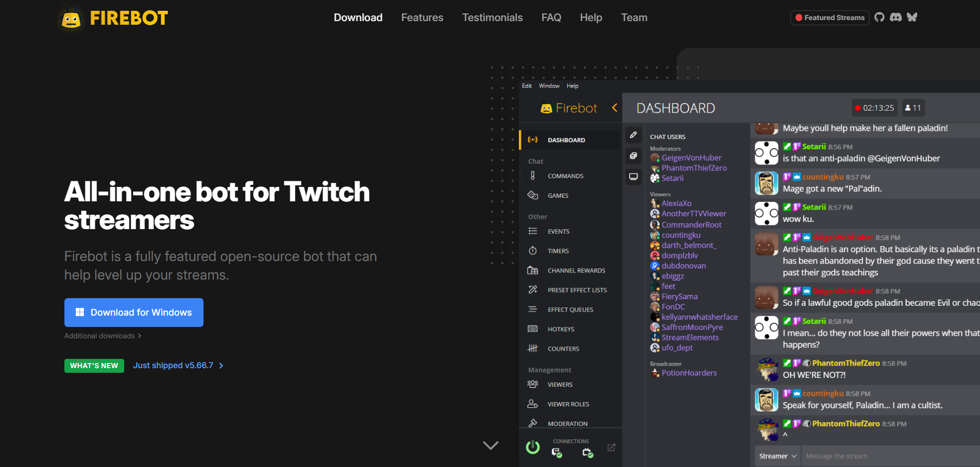
Task: Click moderator Setarii in chat users list
Action: click(x=672, y=178)
